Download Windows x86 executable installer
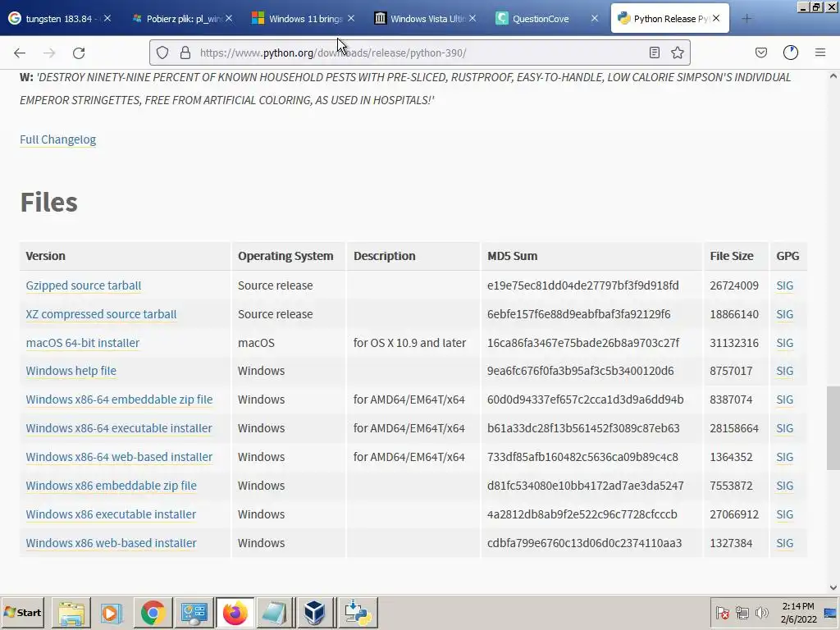 pos(111,514)
